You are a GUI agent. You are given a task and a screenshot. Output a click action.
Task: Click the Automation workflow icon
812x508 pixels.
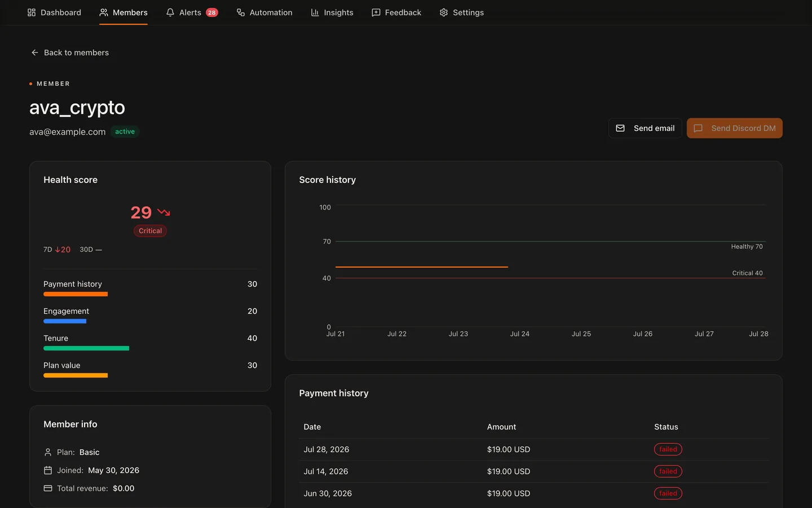pyautogui.click(x=241, y=12)
